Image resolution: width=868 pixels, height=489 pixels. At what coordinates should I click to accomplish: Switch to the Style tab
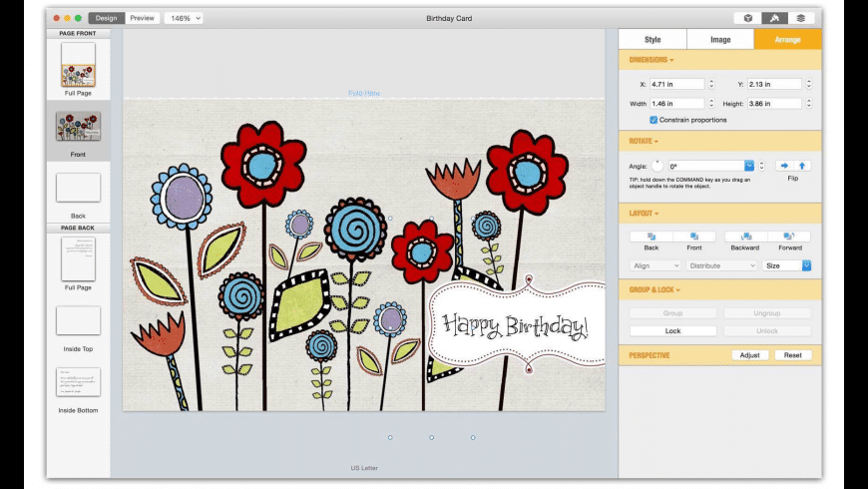[x=652, y=39]
